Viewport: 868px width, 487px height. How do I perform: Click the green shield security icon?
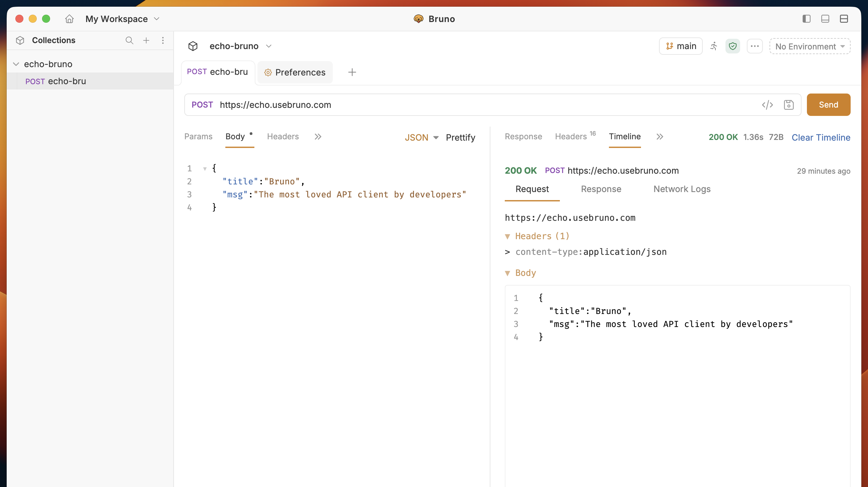click(732, 46)
